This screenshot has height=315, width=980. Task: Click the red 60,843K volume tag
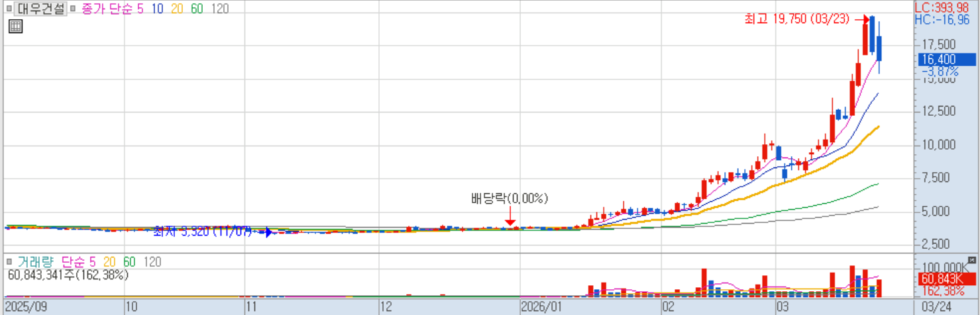tap(948, 279)
